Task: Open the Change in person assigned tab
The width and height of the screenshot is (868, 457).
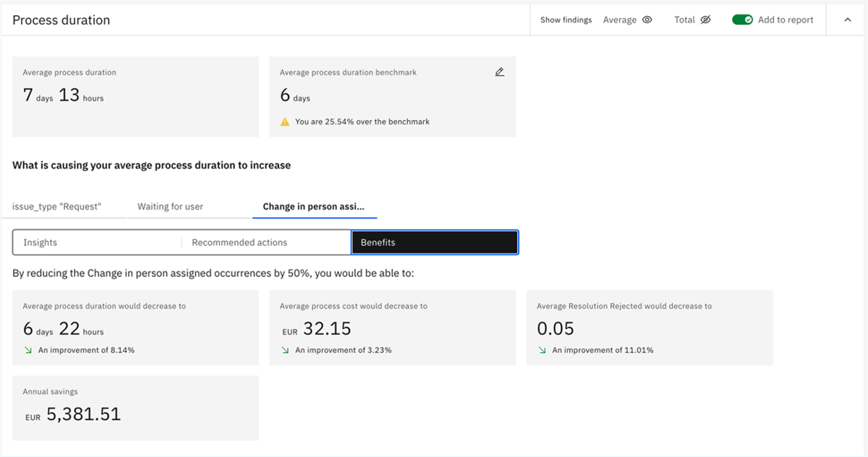Action: tap(314, 206)
